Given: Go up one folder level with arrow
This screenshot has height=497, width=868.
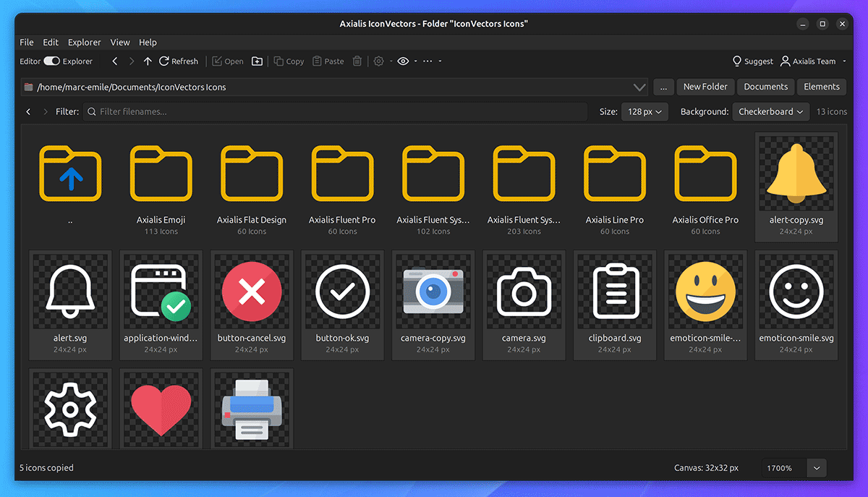Looking at the screenshot, I should [x=148, y=61].
